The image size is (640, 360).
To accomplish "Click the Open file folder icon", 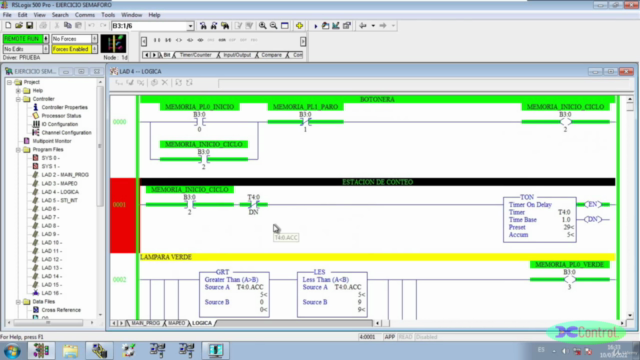I will coord(19,26).
